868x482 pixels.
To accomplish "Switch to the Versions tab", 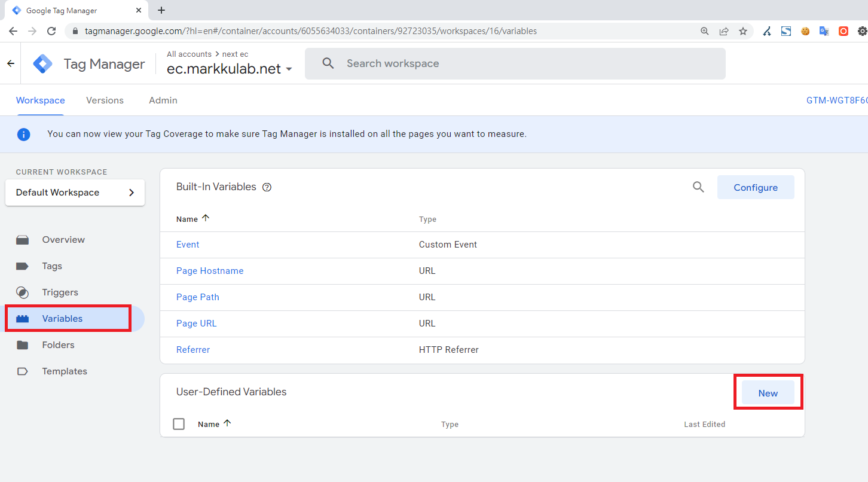I will tap(105, 100).
